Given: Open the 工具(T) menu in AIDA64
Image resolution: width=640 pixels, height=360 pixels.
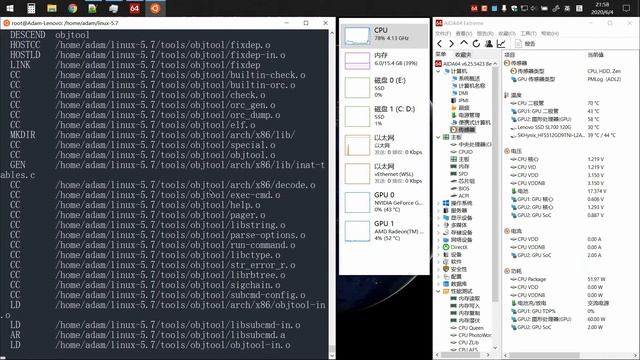Looking at the screenshot, I should (x=528, y=33).
